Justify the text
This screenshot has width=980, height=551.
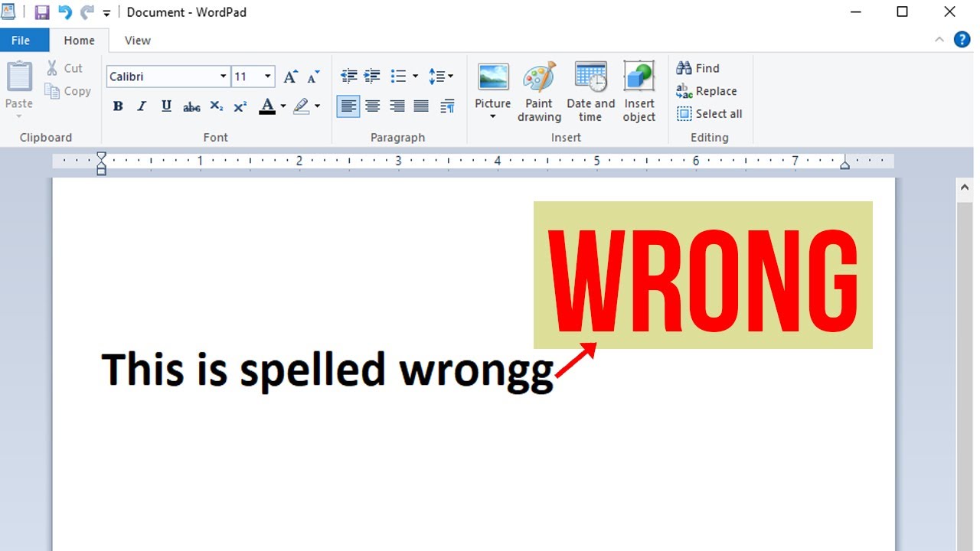pos(421,106)
